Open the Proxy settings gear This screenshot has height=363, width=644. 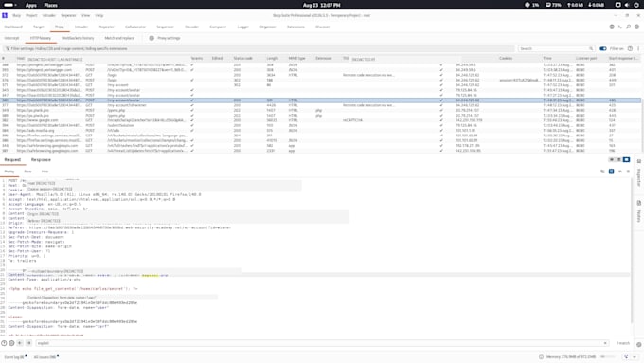[x=152, y=38]
